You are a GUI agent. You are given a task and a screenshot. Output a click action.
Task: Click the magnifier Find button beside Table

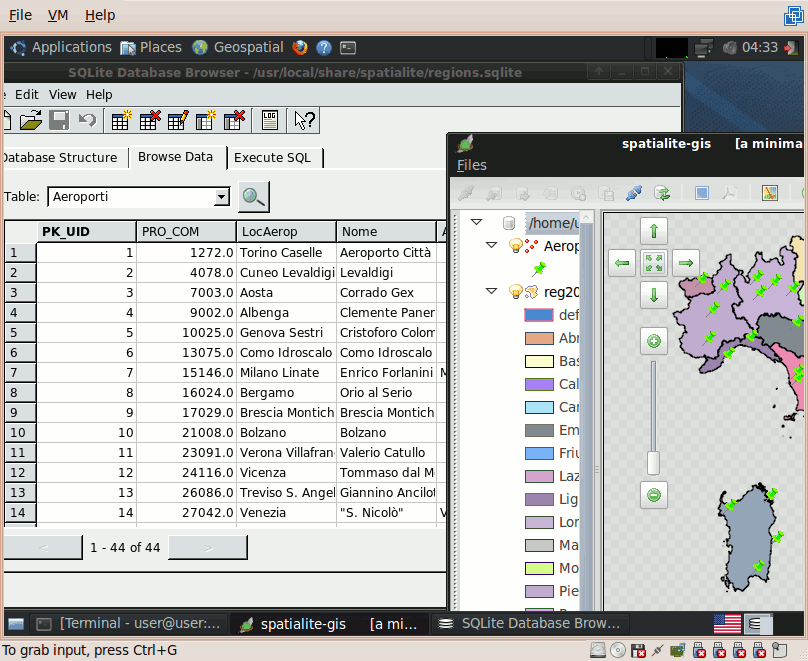pyautogui.click(x=254, y=197)
